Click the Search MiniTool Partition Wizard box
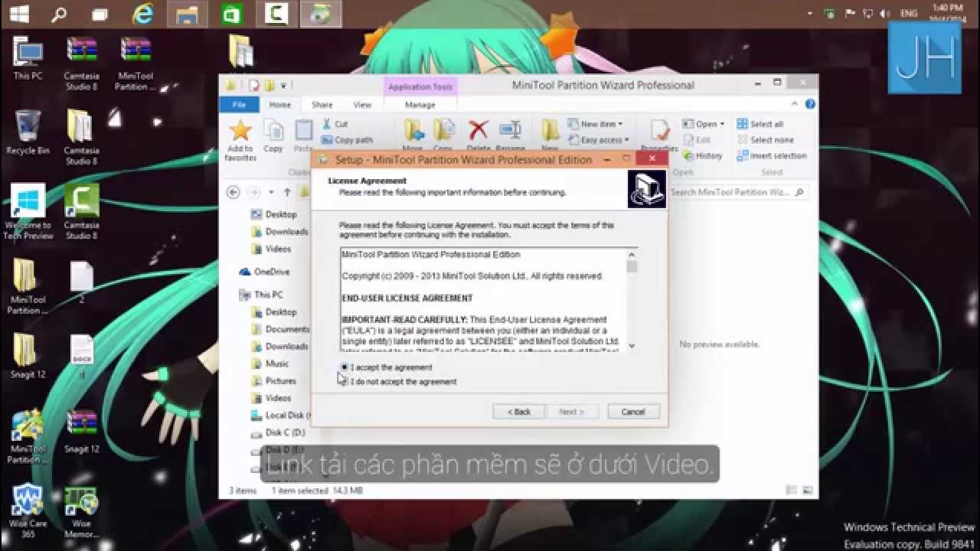980x551 pixels. pos(738,192)
